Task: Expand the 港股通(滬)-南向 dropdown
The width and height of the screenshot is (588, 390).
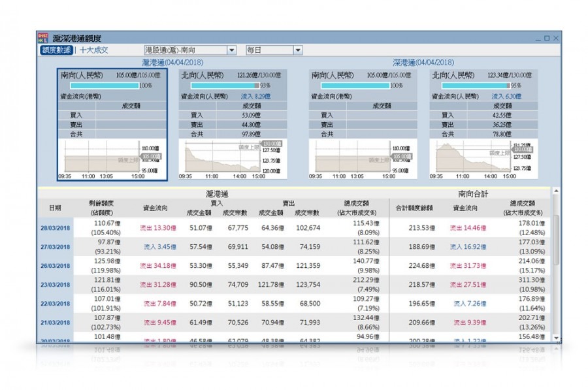Action: pos(231,50)
